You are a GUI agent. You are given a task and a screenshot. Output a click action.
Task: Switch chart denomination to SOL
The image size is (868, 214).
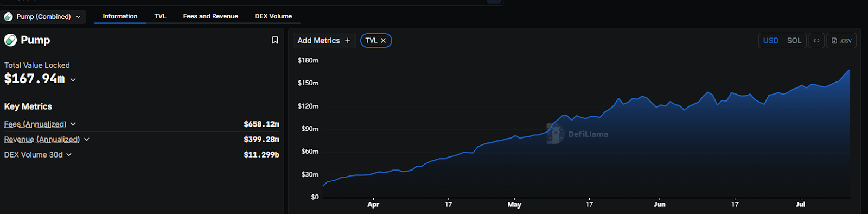coord(794,41)
